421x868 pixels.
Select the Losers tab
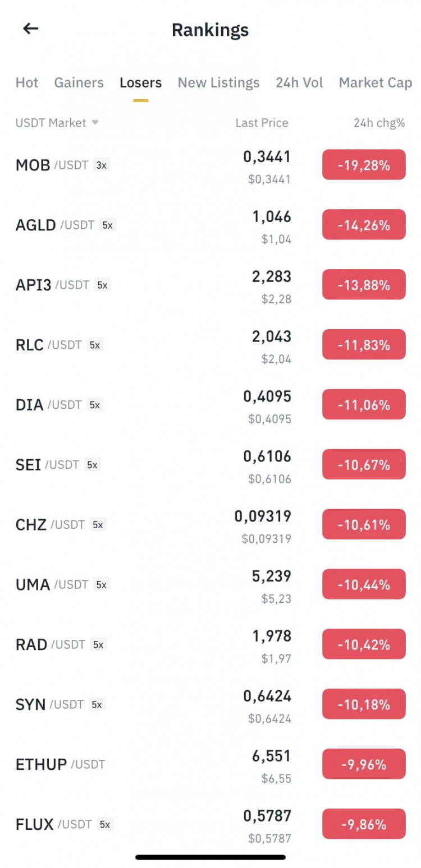pos(141,83)
